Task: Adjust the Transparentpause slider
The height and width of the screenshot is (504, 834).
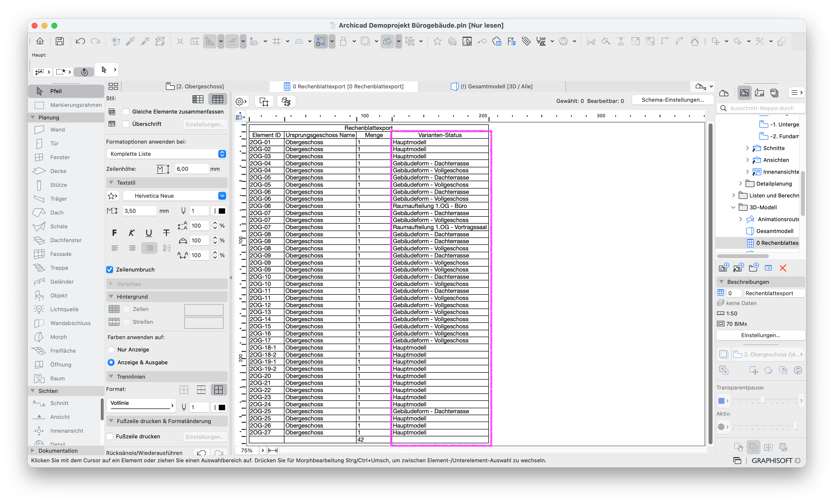Action: 762,400
